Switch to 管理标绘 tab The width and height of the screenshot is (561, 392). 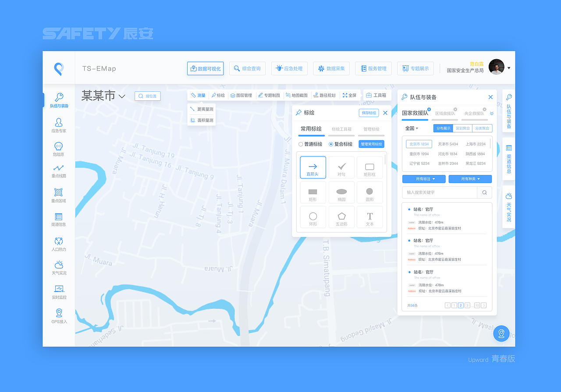pyautogui.click(x=371, y=129)
